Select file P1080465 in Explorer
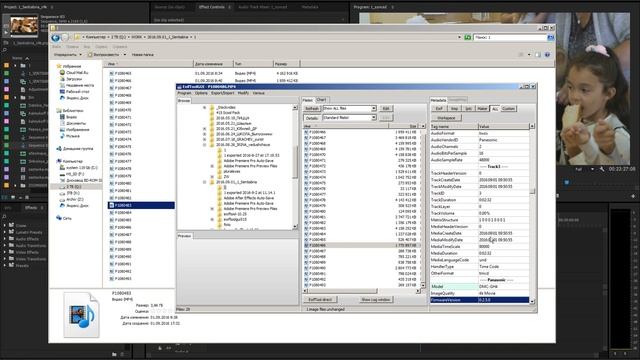This screenshot has width=640, height=360. click(x=120, y=73)
